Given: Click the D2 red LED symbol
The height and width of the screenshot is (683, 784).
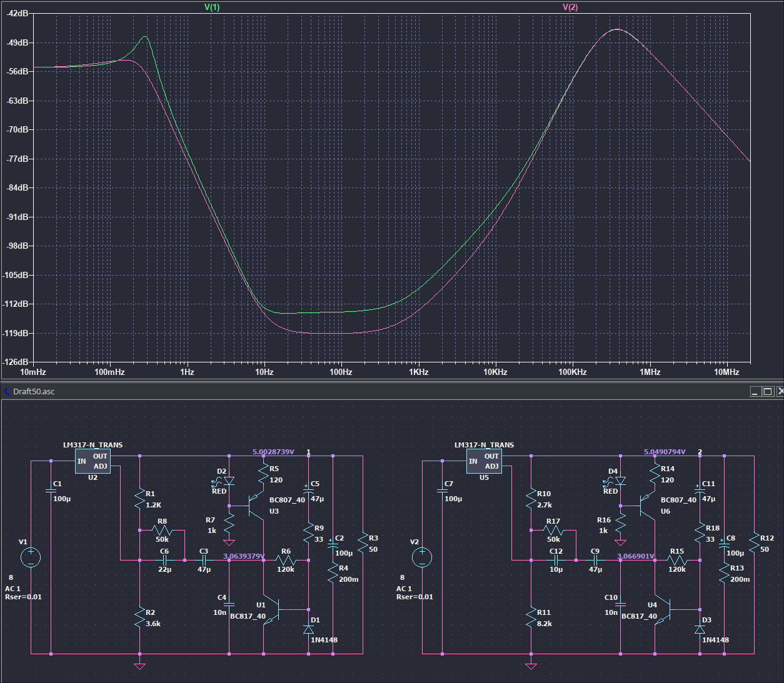Looking at the screenshot, I should (x=229, y=481).
